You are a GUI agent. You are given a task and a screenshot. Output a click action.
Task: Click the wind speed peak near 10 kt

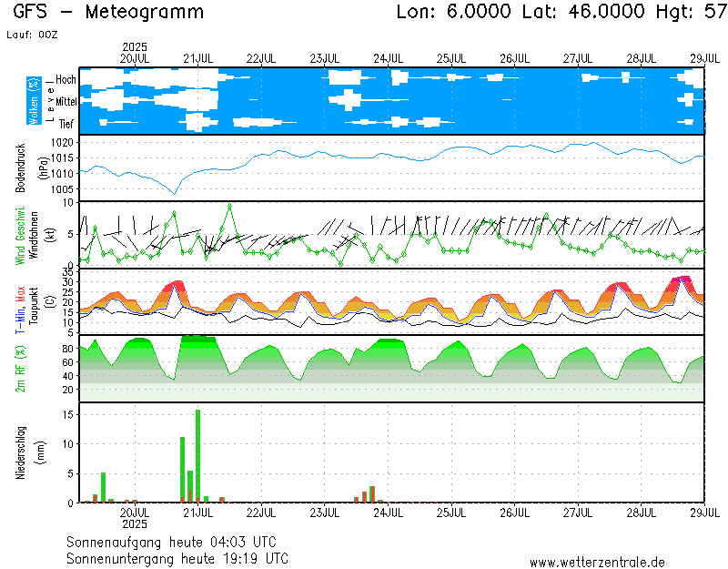(x=229, y=206)
